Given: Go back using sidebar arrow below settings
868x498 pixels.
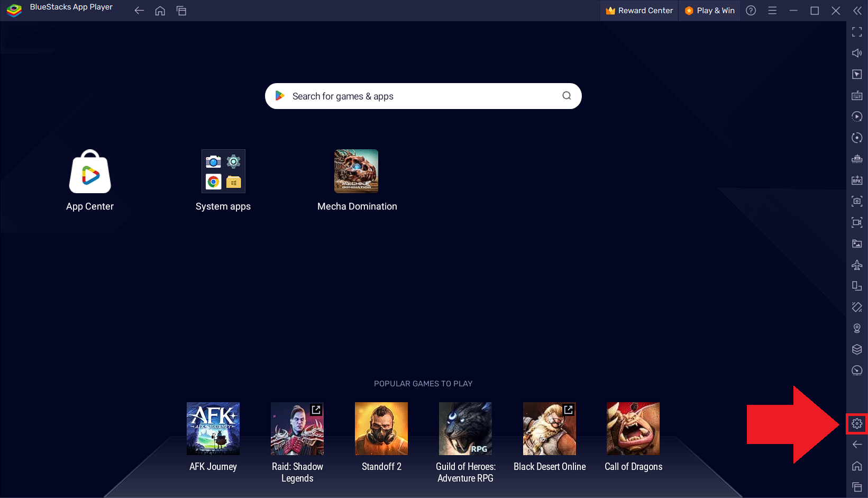Looking at the screenshot, I should pos(857,445).
